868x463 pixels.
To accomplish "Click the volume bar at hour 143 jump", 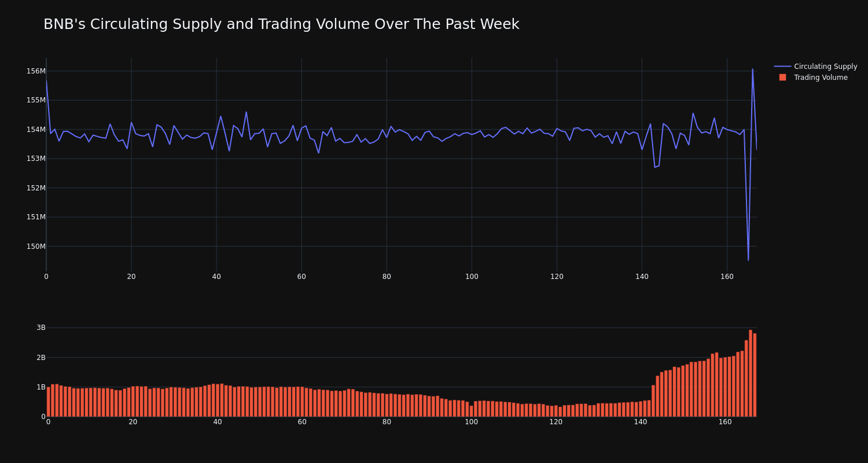I will [x=653, y=400].
